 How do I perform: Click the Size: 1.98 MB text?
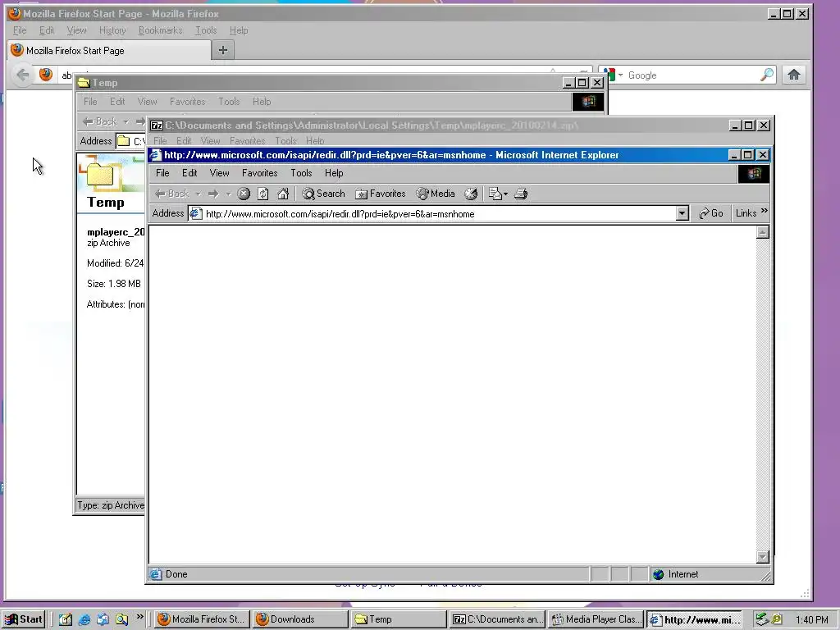coord(114,283)
